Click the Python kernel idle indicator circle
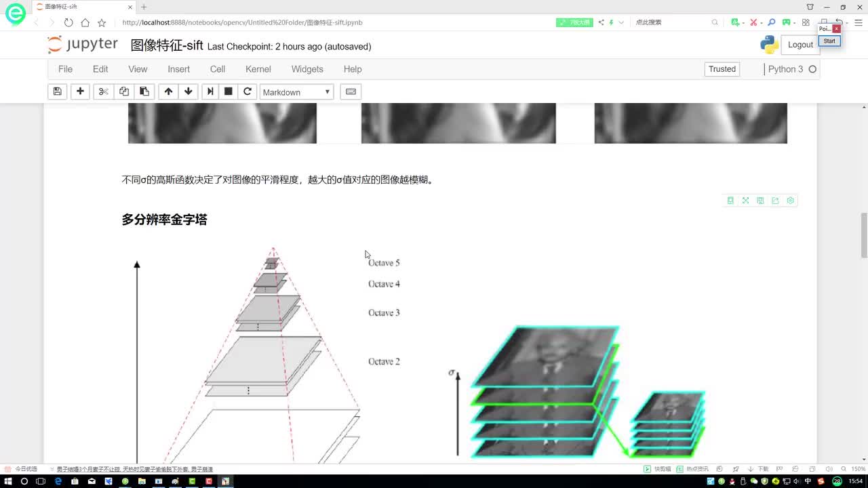 pyautogui.click(x=812, y=69)
